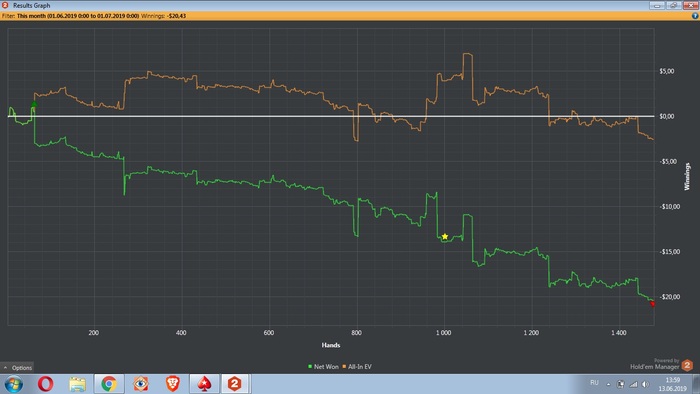Open Brave browser from taskbar

pos(173,384)
